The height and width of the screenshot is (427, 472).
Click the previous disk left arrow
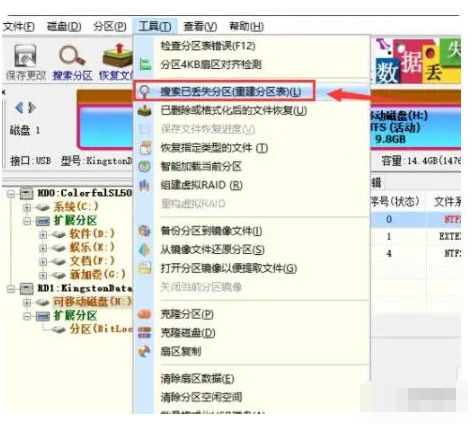19,108
